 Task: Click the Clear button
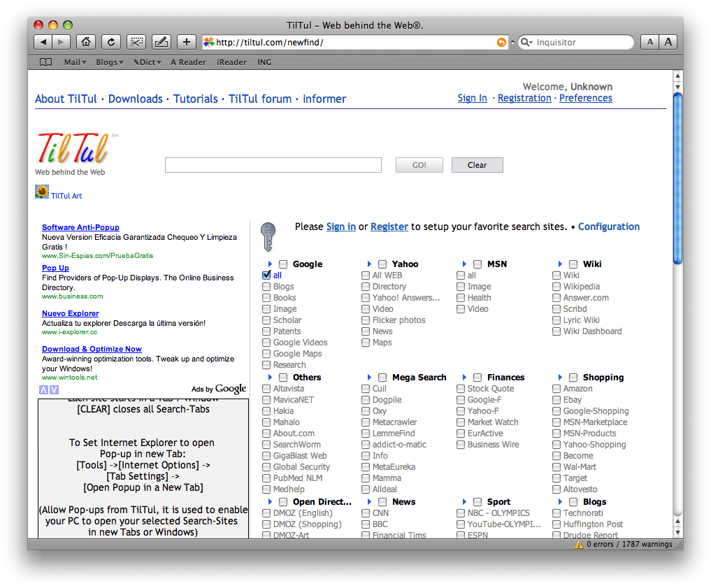click(x=477, y=165)
